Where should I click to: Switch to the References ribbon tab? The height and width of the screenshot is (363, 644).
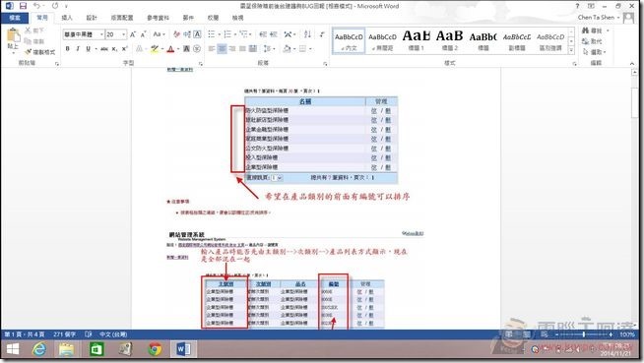[159, 18]
